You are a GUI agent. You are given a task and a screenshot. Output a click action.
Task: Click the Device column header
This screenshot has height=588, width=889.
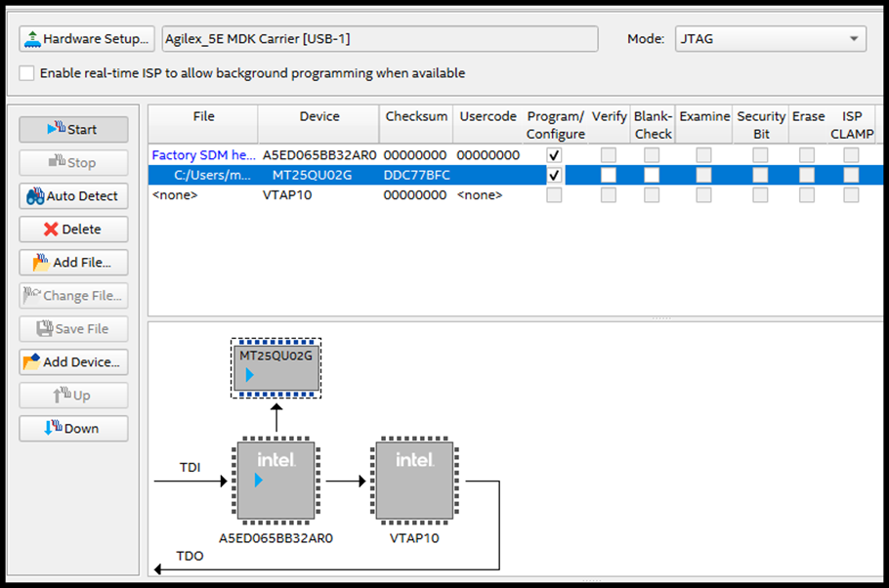(x=319, y=116)
